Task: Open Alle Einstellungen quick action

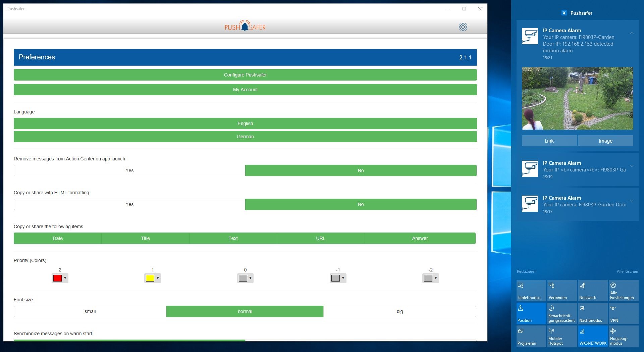Action: 624,291
